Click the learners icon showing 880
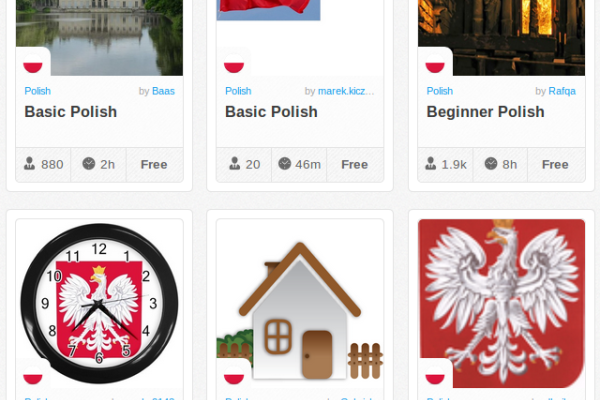The height and width of the screenshot is (400, 600). [x=29, y=164]
